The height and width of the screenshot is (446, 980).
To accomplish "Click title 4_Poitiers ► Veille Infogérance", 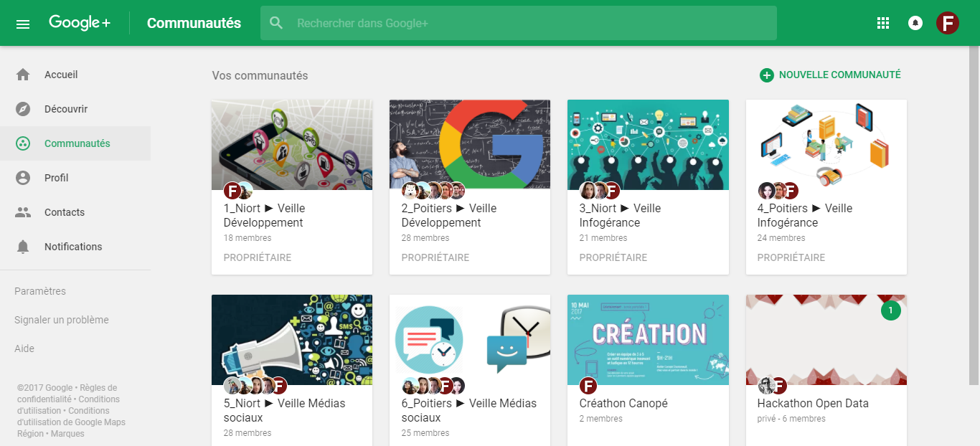I will click(805, 215).
